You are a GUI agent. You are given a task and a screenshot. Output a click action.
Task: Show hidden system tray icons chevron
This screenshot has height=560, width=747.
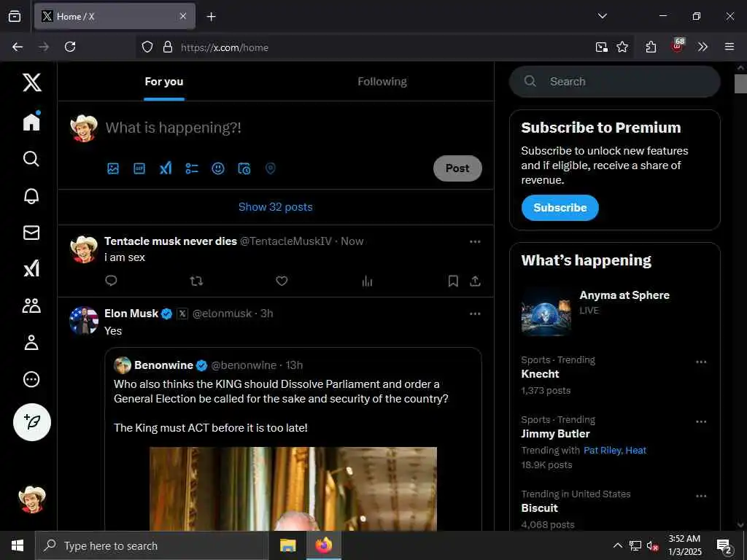617,545
